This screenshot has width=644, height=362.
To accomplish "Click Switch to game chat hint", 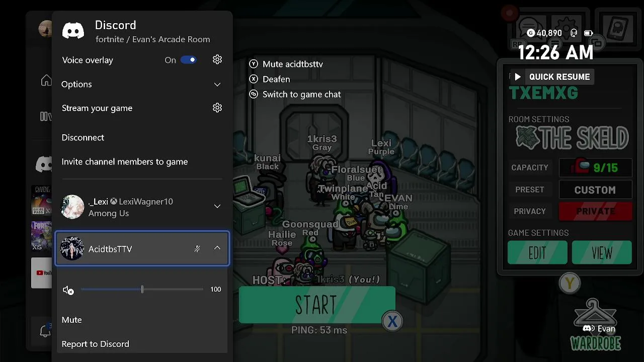I will click(295, 94).
